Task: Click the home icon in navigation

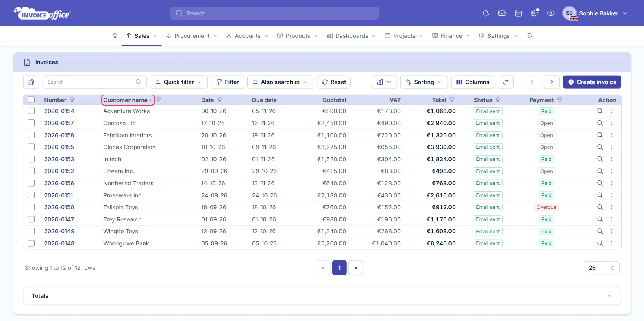Action: tap(115, 36)
